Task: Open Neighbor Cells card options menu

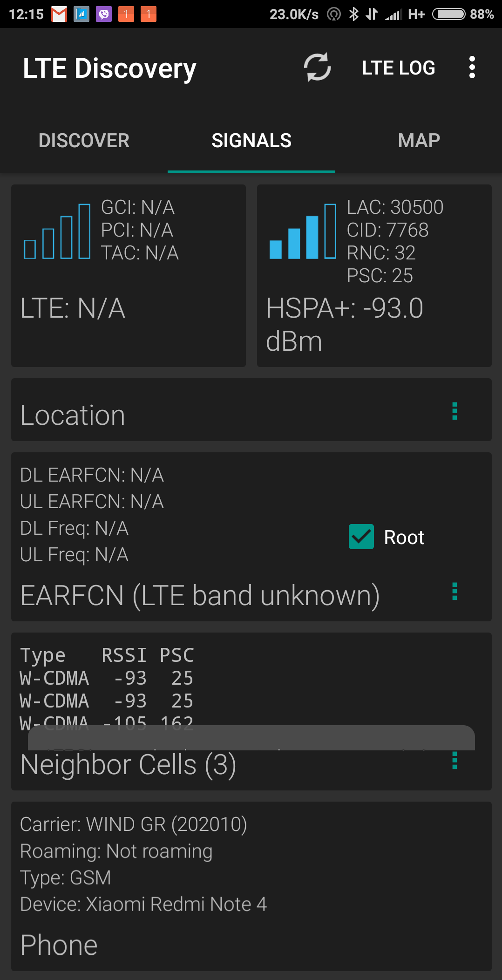Action: [x=455, y=761]
